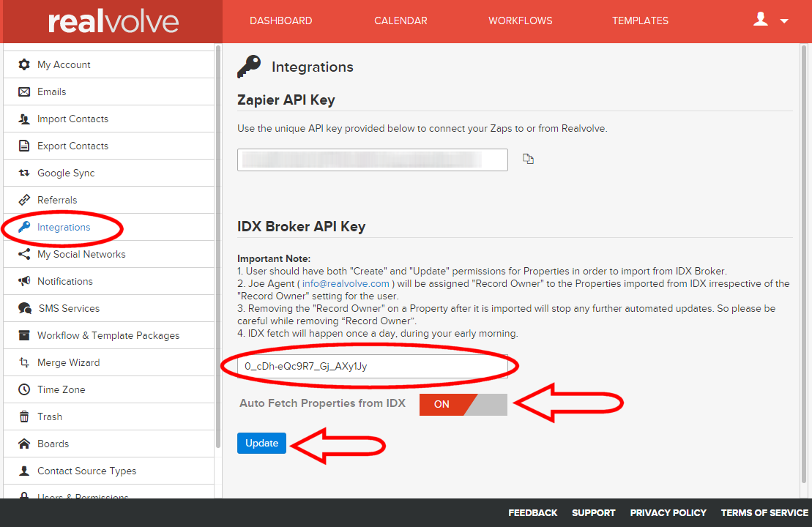Click the Emails envelope icon
Viewport: 812px width, 527px height.
(x=24, y=91)
